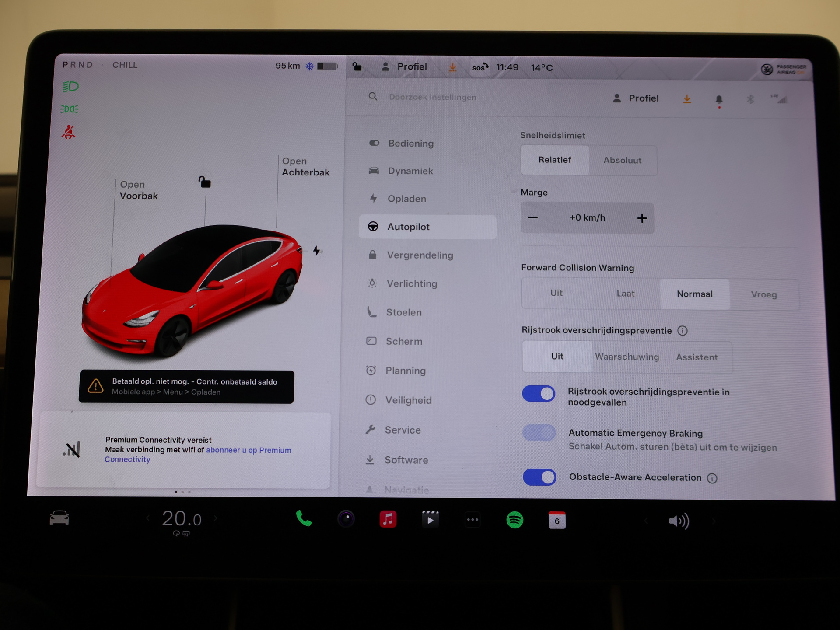The width and height of the screenshot is (840, 630).
Task: Select Autopilot settings menu
Action: (427, 227)
